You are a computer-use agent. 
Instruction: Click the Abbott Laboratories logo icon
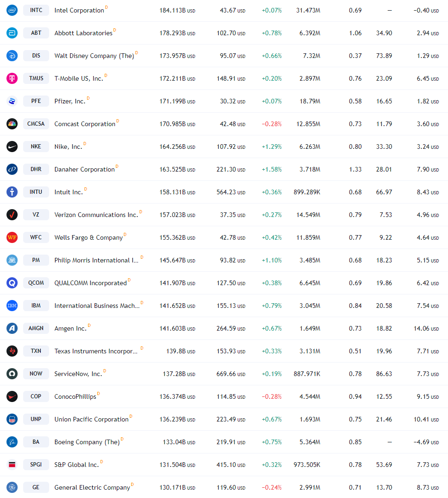12,33
